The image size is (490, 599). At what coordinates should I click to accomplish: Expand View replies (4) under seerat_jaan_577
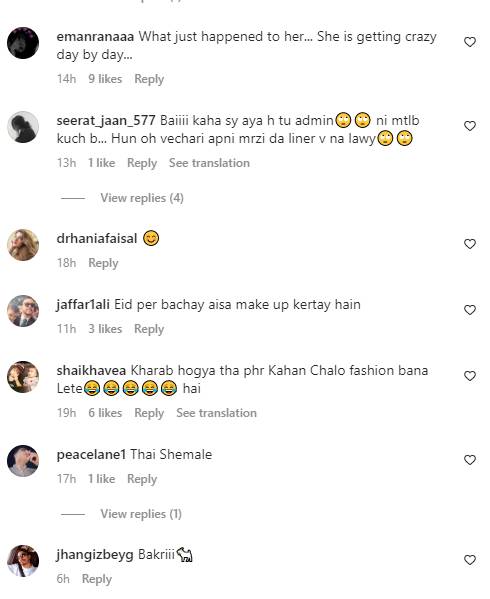142,198
